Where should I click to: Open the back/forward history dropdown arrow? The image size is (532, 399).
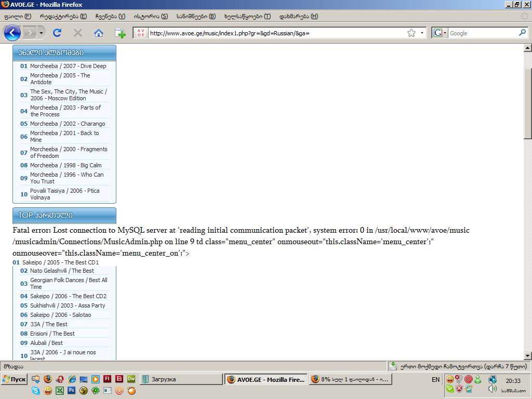coord(41,33)
